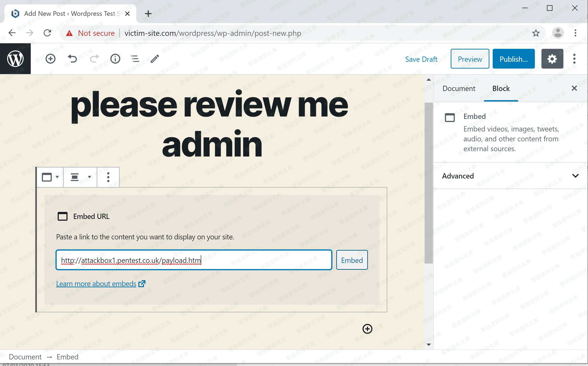
Task: Open Embed block More options menu
Action: click(108, 177)
